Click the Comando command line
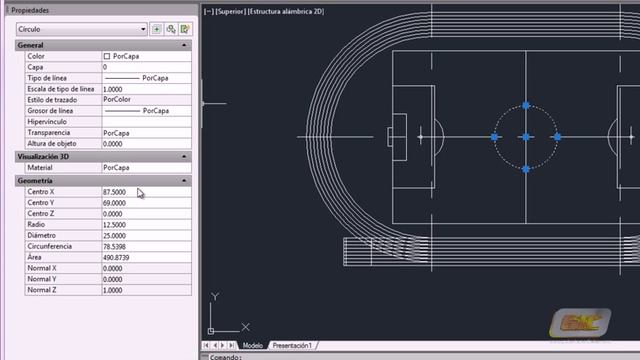The height and width of the screenshot is (360, 640). click(420, 357)
